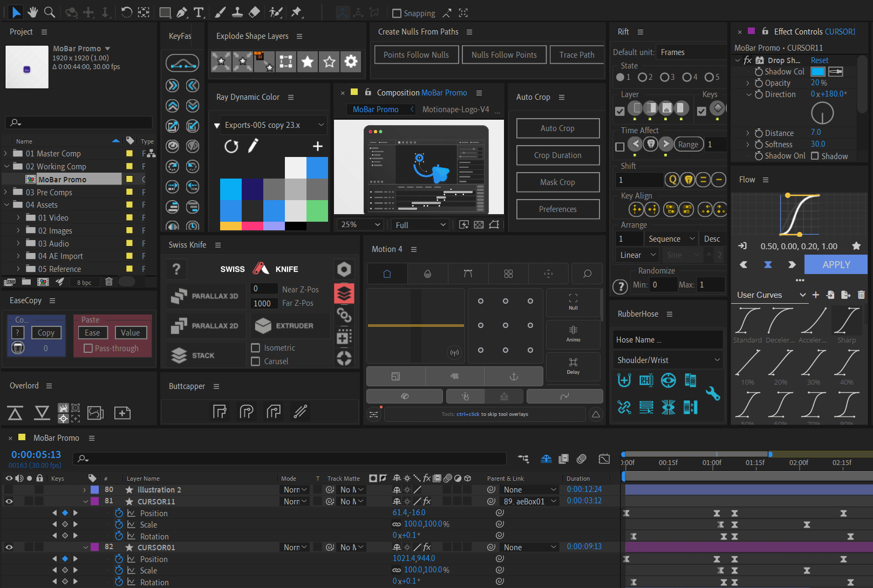Open the Linear dropdown in Rift
The height and width of the screenshot is (588, 873).
click(638, 255)
